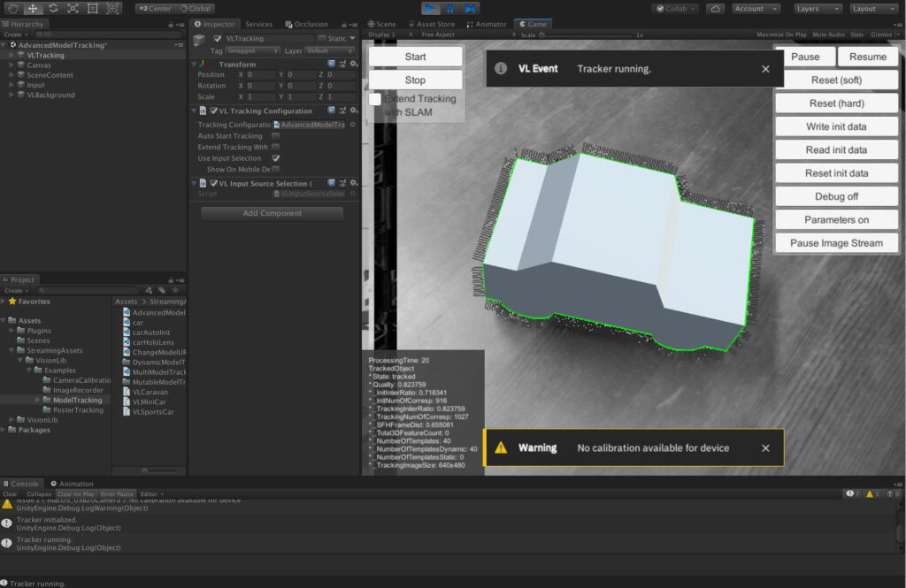Open the Account dropdown
The height and width of the screenshot is (588, 906).
(756, 9)
